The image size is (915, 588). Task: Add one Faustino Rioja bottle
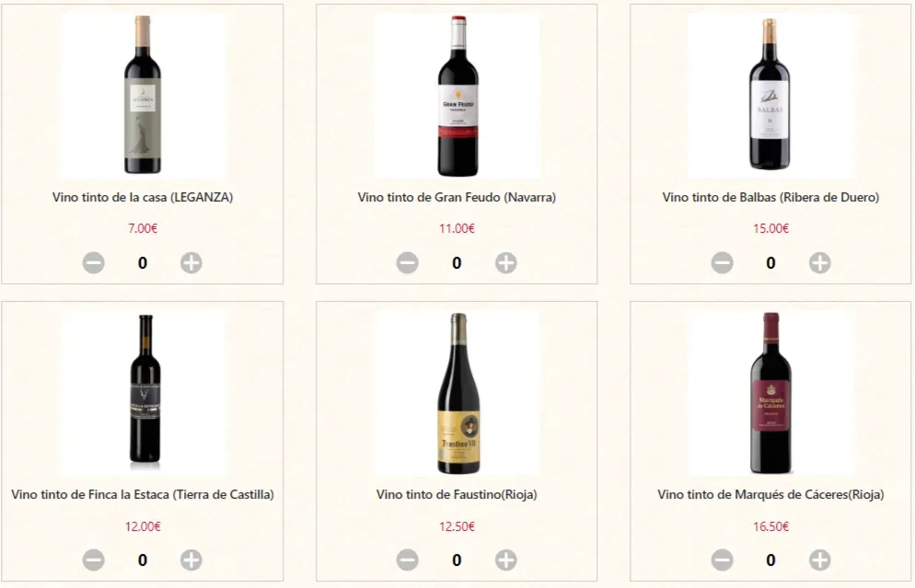coord(505,559)
